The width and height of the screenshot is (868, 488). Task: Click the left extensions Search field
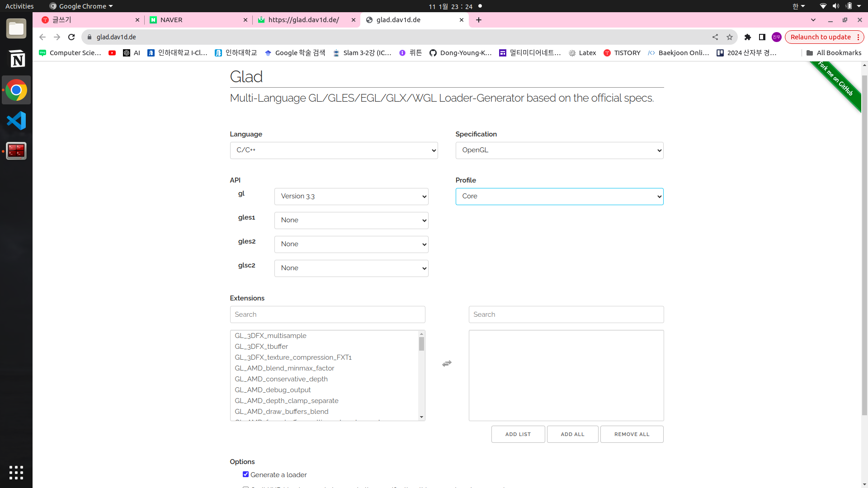coord(327,314)
